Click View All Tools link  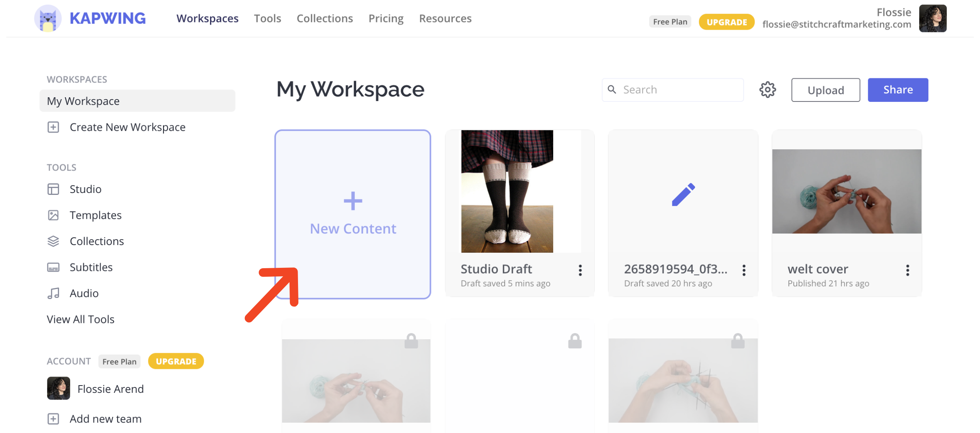click(81, 319)
